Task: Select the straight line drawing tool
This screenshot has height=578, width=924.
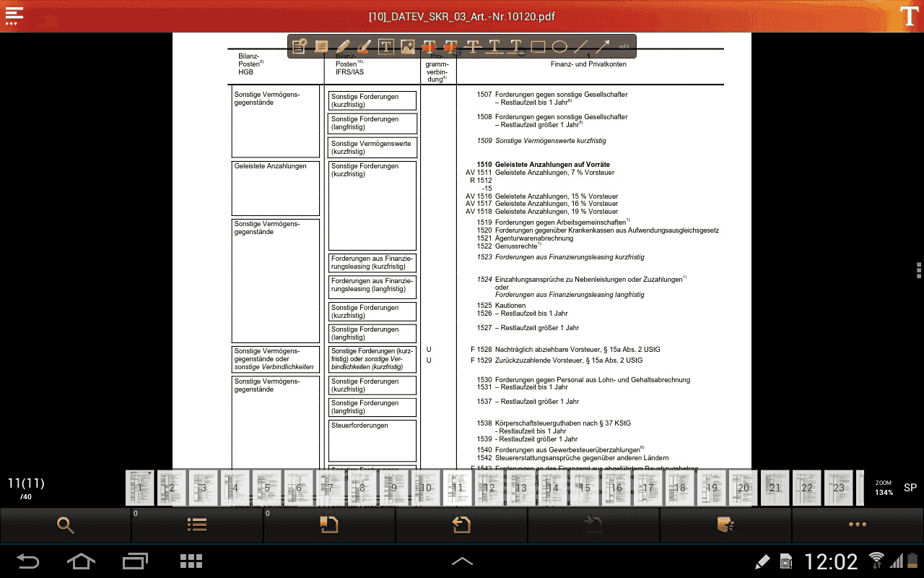Action: tap(580, 47)
